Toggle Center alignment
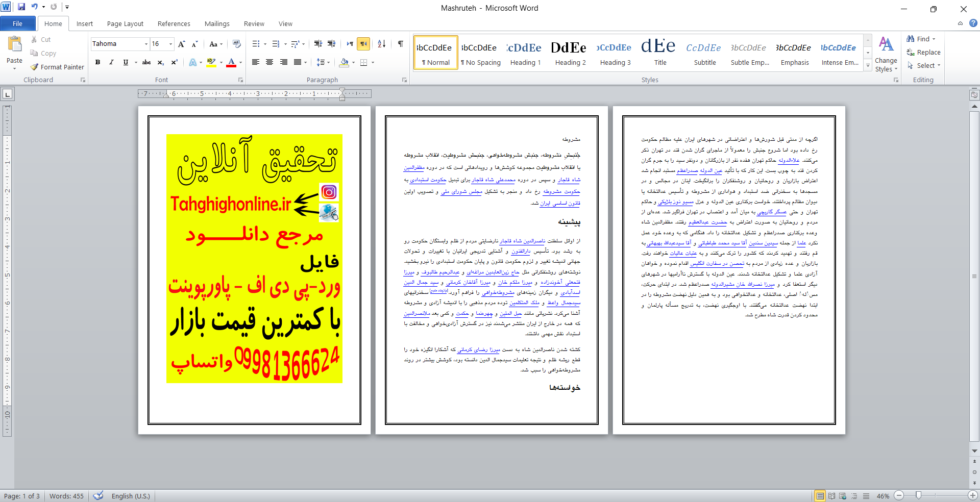Viewport: 980px width, 502px height. tap(269, 62)
